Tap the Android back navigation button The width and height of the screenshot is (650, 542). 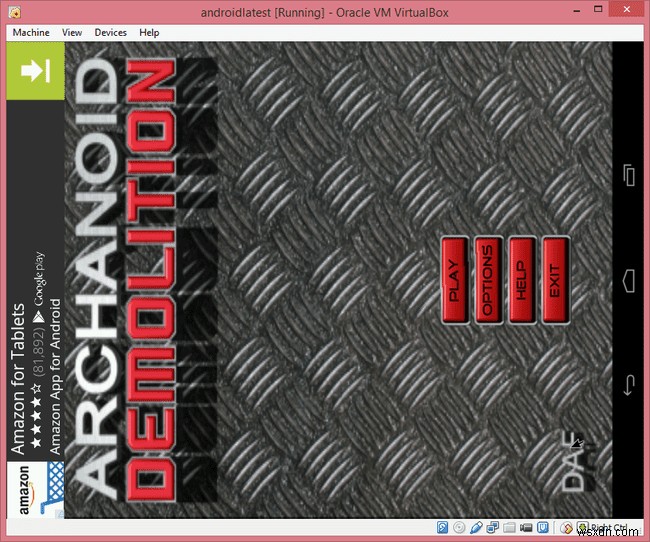pyautogui.click(x=629, y=385)
